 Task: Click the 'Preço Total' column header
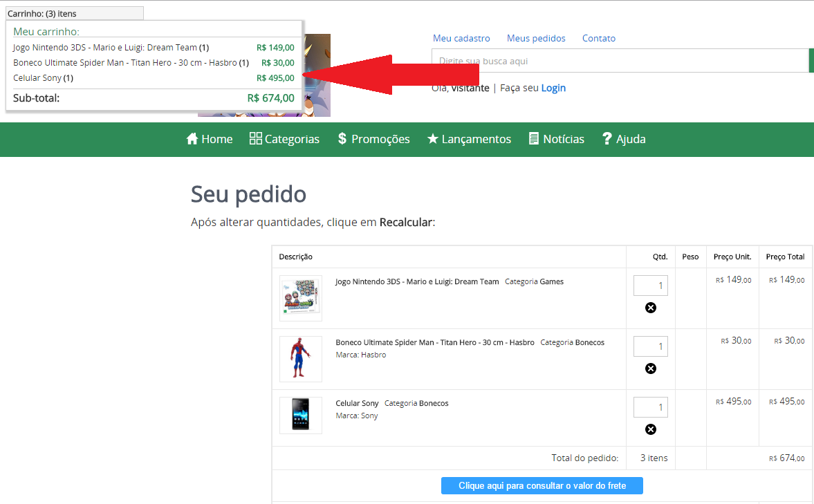click(x=785, y=256)
